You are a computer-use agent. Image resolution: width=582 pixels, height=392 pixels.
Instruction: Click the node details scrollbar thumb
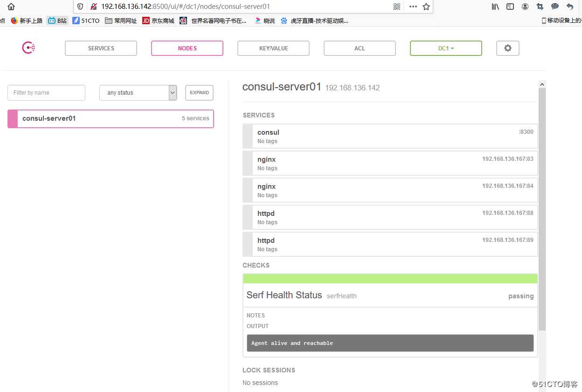(542, 209)
